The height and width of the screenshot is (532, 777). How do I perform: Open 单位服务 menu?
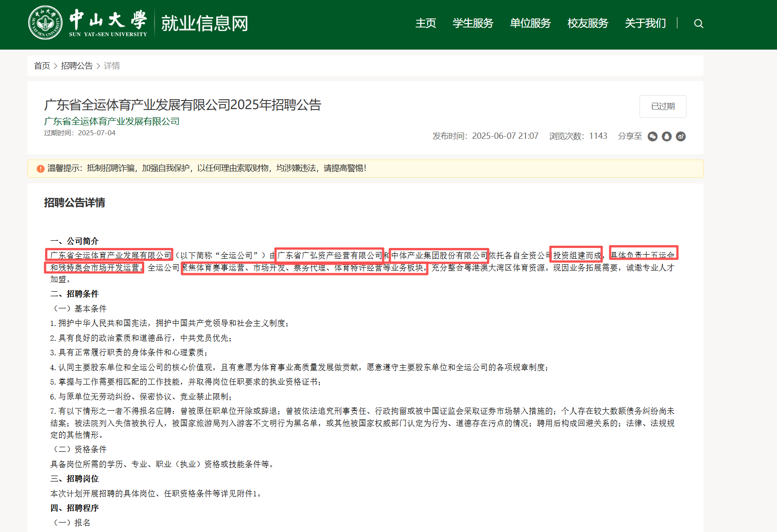(x=530, y=23)
